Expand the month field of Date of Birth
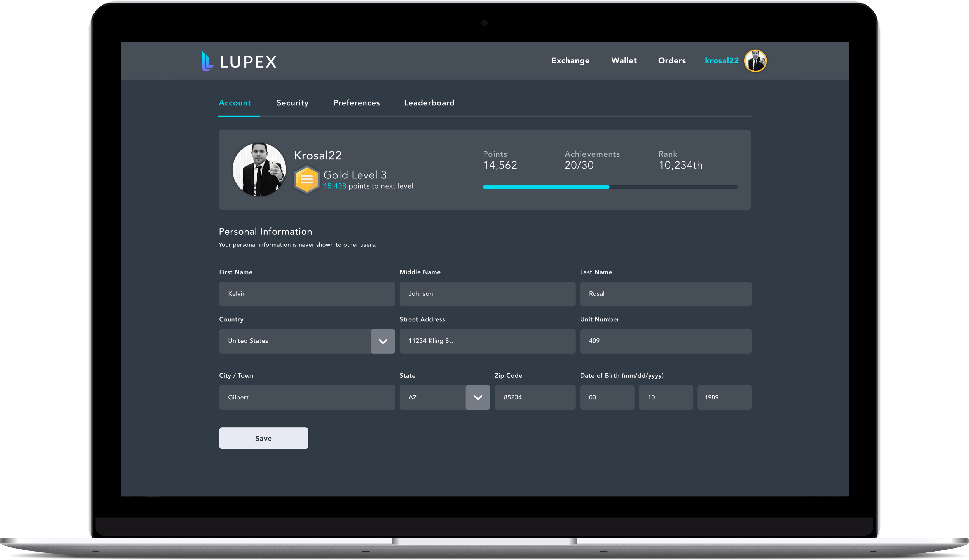Screen dimensions: 969x560 (x=607, y=397)
